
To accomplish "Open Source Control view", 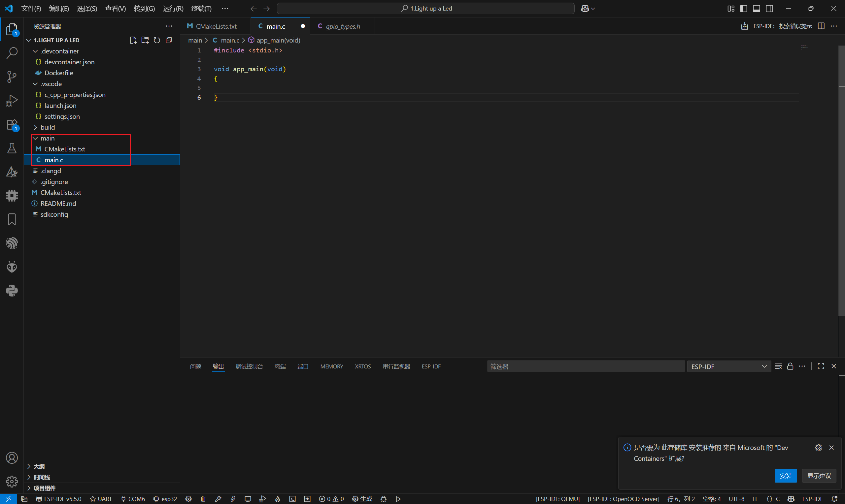I will pyautogui.click(x=12, y=77).
